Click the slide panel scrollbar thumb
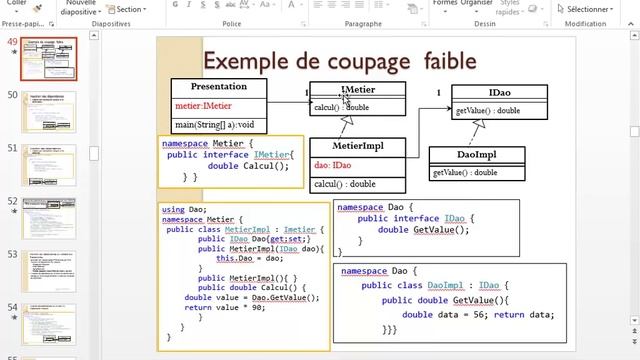This screenshot has width=640, height=360. (94, 153)
